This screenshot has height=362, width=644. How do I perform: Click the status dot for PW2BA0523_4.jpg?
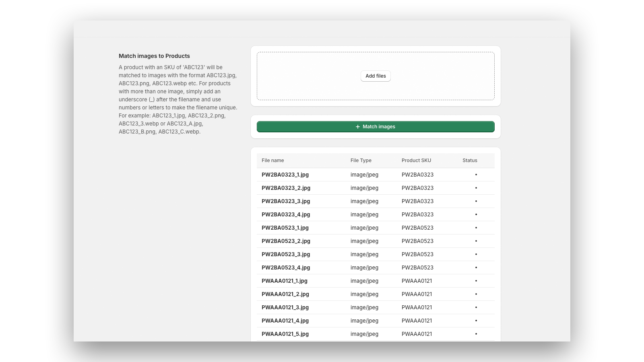(476, 267)
